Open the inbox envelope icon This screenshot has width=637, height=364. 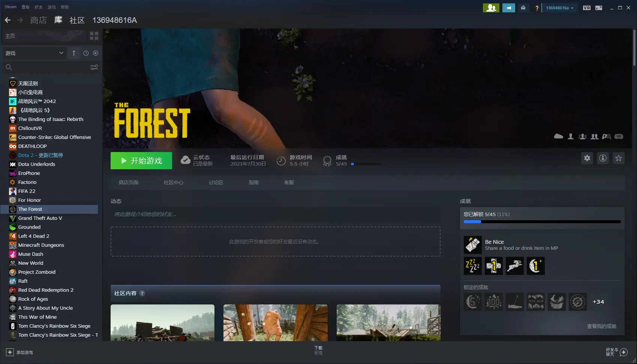click(x=523, y=8)
